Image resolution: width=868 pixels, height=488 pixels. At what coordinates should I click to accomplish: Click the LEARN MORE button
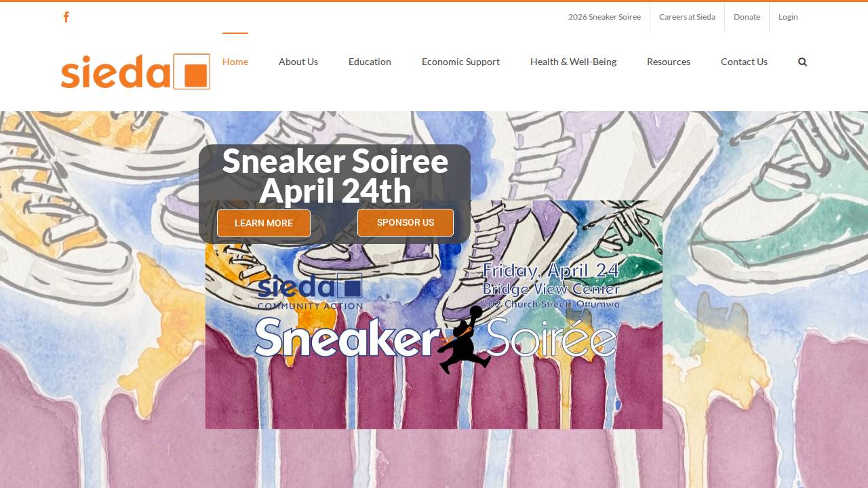(x=264, y=223)
